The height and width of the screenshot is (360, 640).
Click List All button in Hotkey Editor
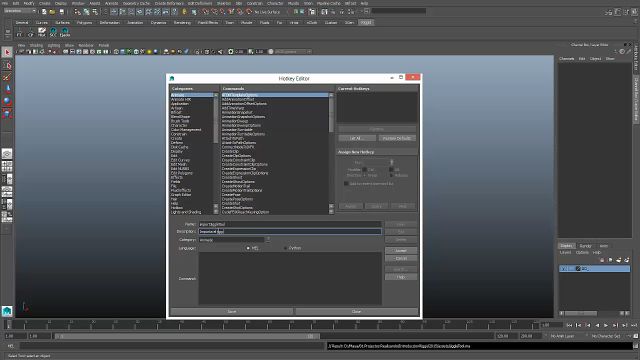point(357,138)
